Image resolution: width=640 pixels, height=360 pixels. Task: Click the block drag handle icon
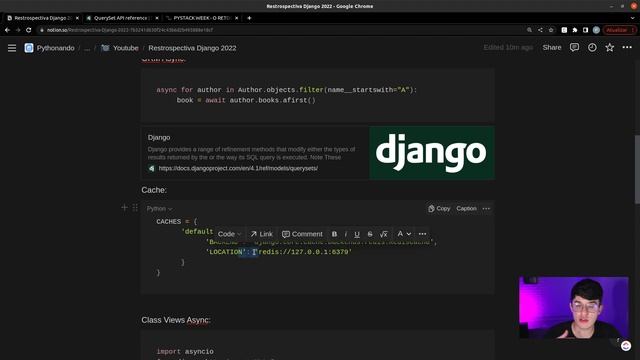(135, 208)
